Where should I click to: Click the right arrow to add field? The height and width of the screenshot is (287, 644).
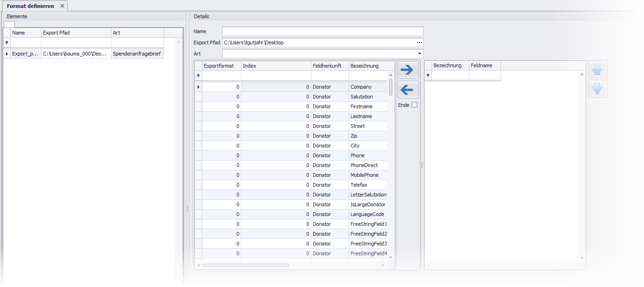click(407, 70)
